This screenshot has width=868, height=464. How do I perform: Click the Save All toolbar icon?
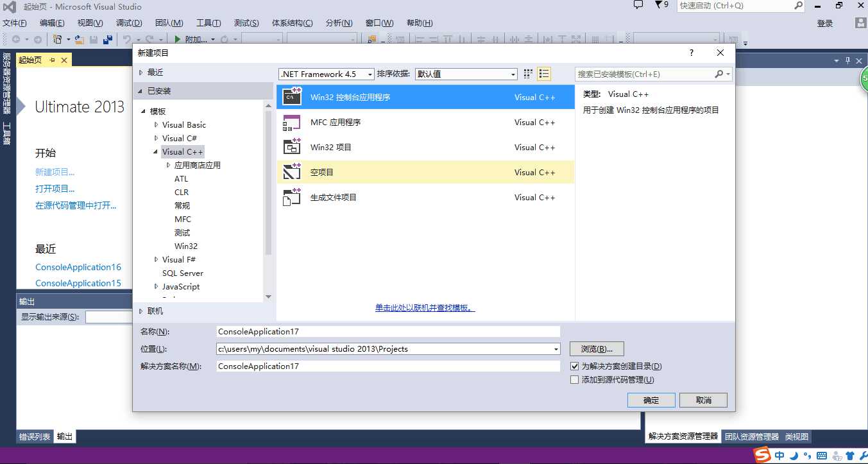[107, 39]
